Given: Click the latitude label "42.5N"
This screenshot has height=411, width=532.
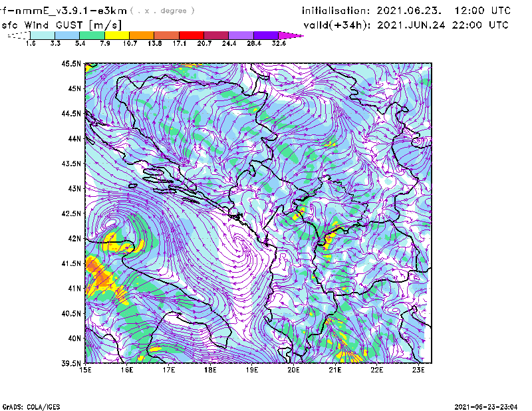Looking at the screenshot, I should point(71,213).
